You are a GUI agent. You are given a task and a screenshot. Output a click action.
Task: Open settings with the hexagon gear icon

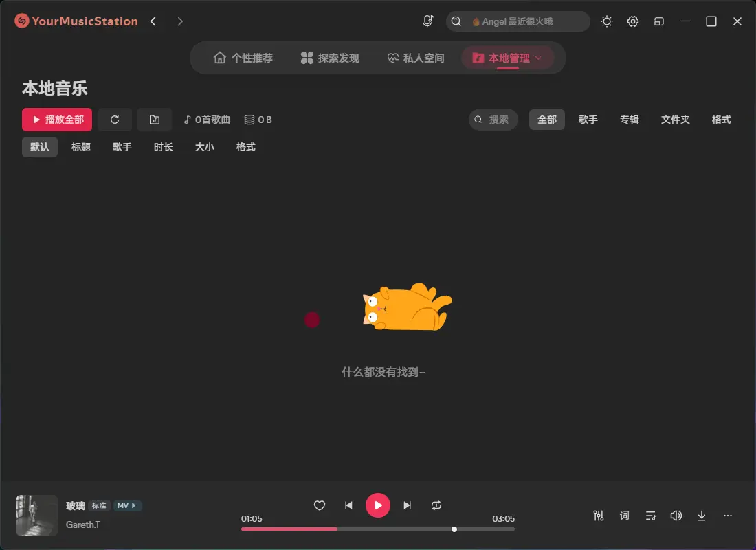pos(632,21)
